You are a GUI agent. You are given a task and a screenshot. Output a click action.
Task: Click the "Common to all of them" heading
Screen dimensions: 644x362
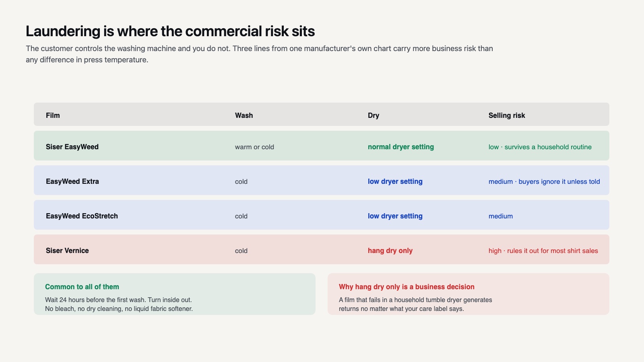[82, 287]
